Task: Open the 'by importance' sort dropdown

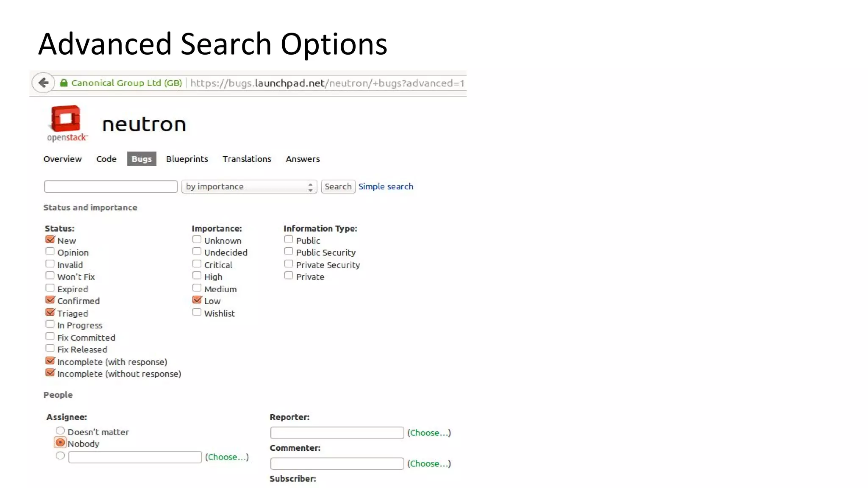Action: click(x=249, y=186)
